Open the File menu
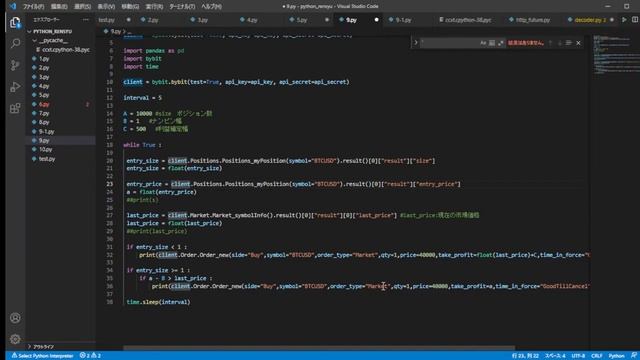 (33, 7)
